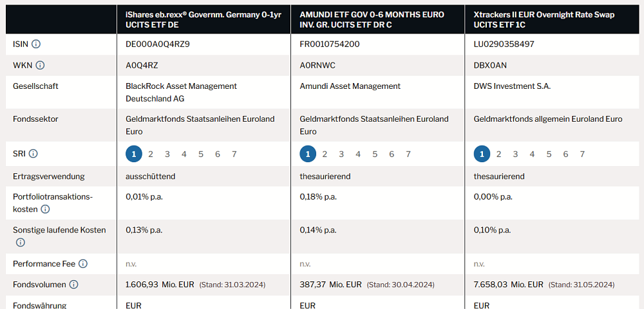Screen dimensions: 644x309
Task: Show the Fondsvolumen info tooltip icon
Action: 73,285
